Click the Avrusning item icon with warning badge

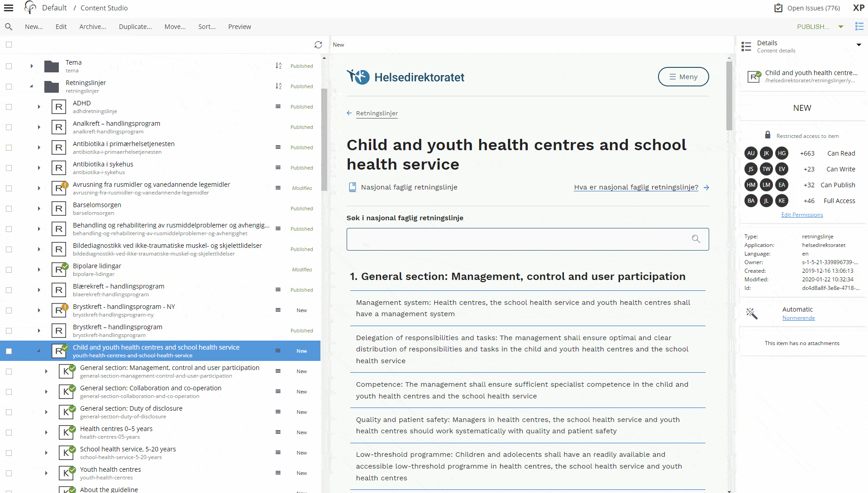point(59,188)
